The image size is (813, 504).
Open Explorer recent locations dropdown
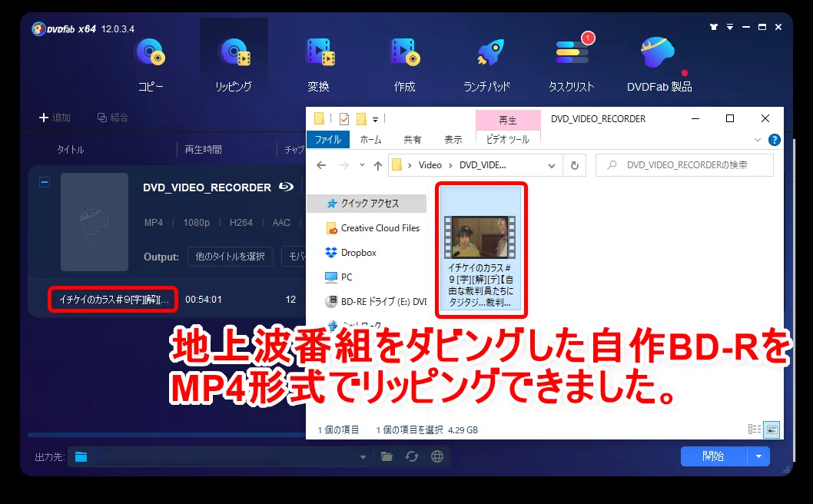362,165
